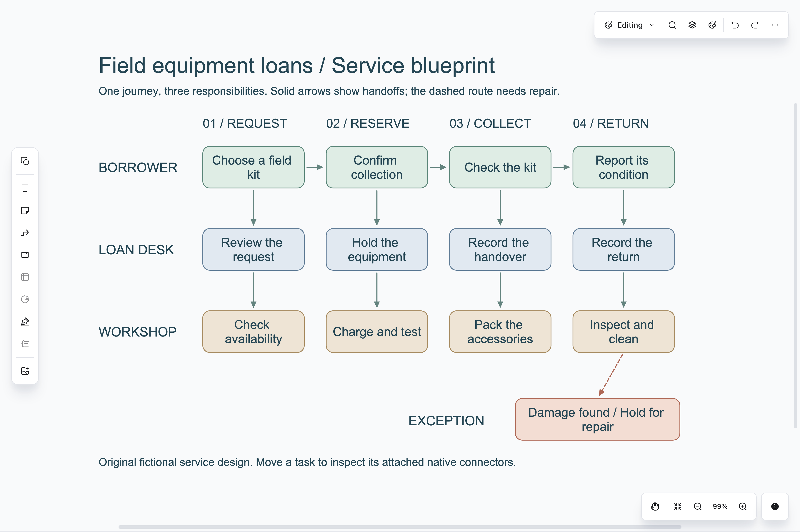The height and width of the screenshot is (532, 800).
Task: Open the Editing mode dropdown
Action: coord(629,25)
